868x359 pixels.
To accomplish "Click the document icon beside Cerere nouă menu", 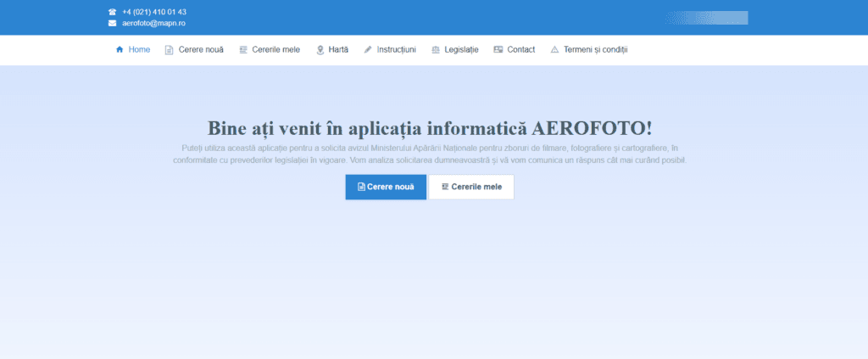I will 170,50.
